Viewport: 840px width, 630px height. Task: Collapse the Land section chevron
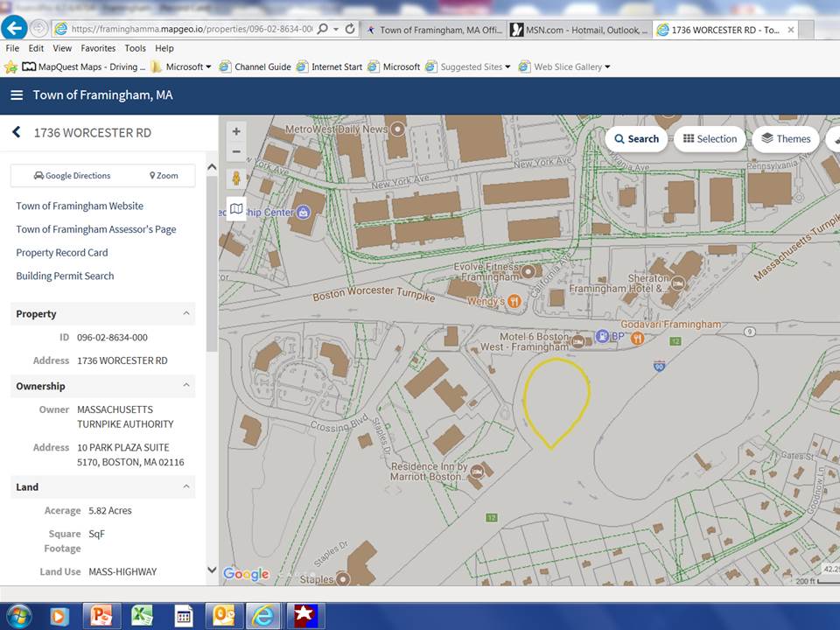point(185,486)
